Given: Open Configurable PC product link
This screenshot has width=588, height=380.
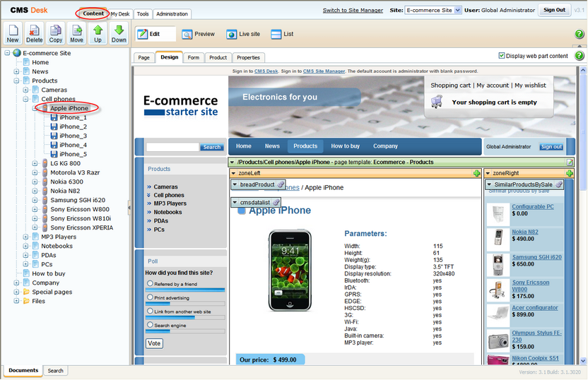Looking at the screenshot, I should click(532, 206).
